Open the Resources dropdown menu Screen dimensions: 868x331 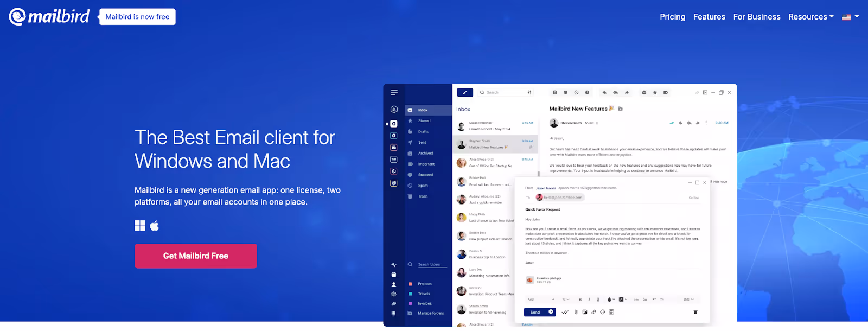pos(810,17)
